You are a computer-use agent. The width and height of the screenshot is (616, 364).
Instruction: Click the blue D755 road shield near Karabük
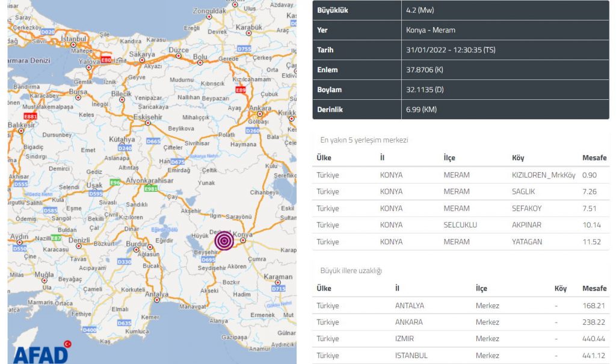(x=244, y=48)
